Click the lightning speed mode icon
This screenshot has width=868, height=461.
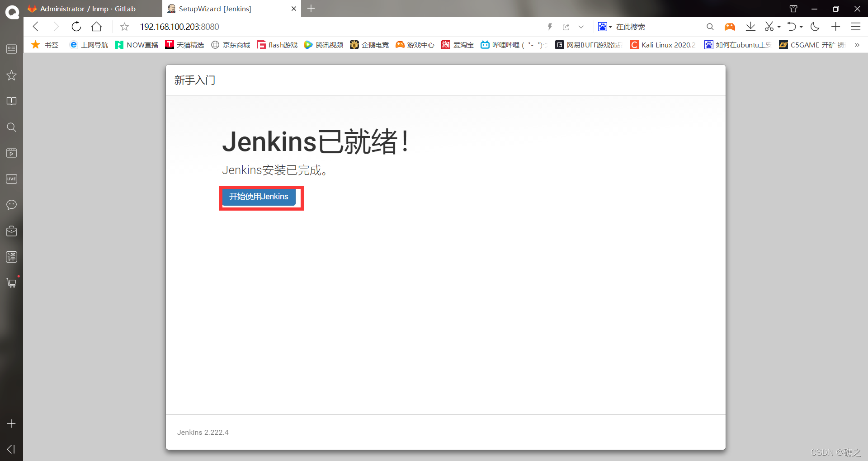click(x=550, y=27)
